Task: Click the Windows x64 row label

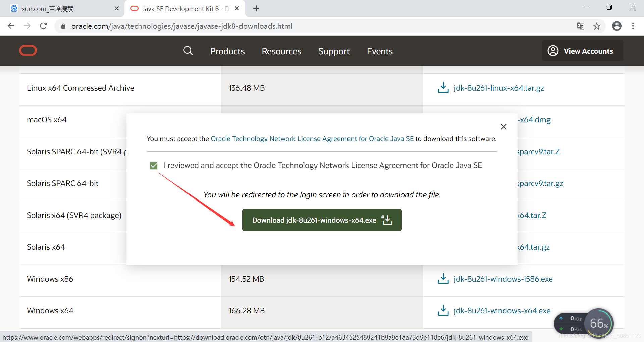Action: pos(50,311)
